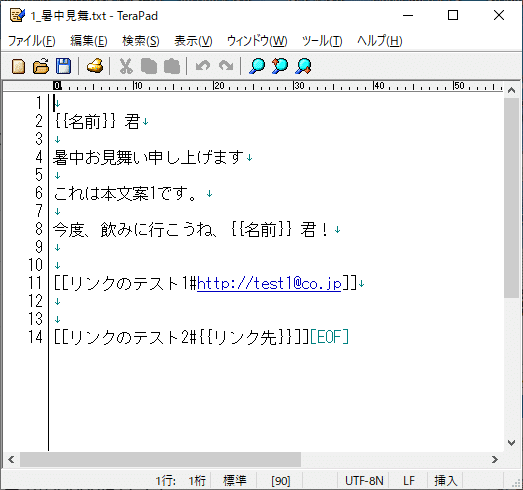Redo the action via toolbar arrow
523x490 pixels.
pos(226,66)
